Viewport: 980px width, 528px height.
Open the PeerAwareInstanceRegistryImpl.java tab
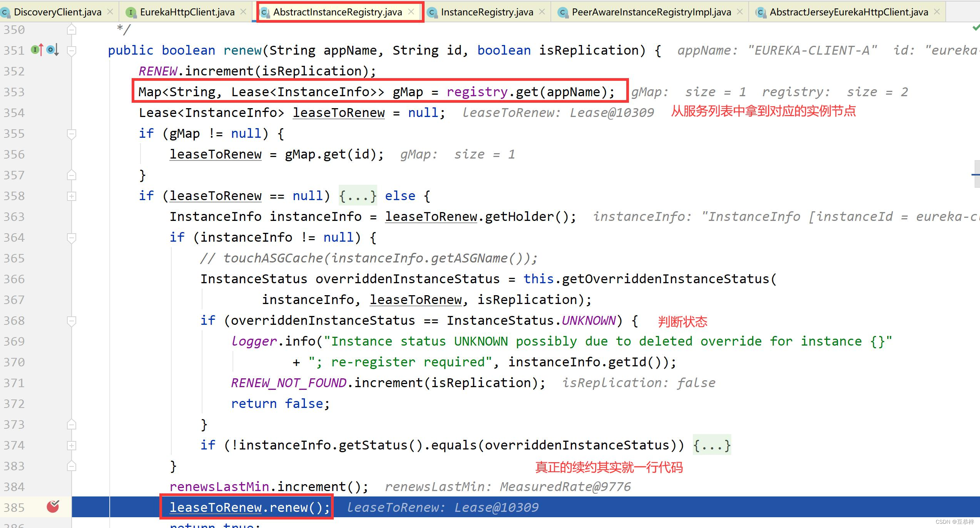tap(651, 12)
